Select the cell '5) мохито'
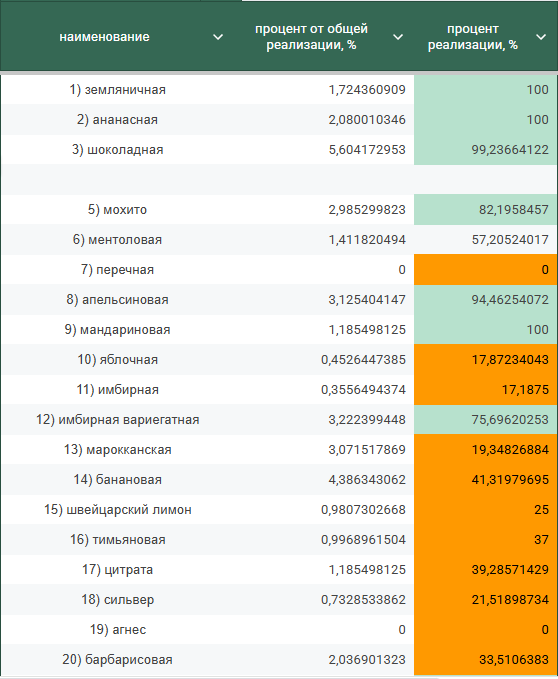 117,210
